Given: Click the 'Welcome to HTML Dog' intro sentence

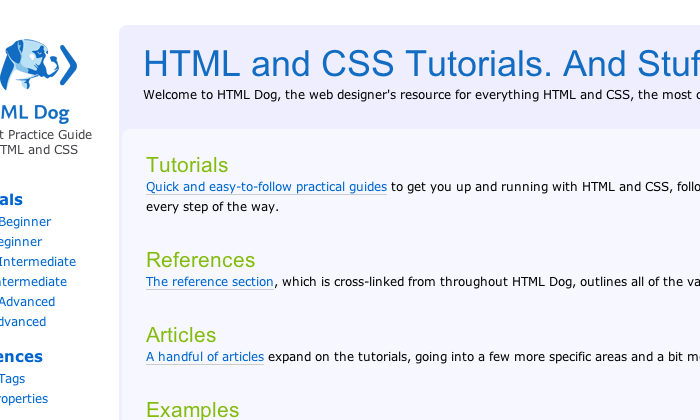Looking at the screenshot, I should click(421, 95).
